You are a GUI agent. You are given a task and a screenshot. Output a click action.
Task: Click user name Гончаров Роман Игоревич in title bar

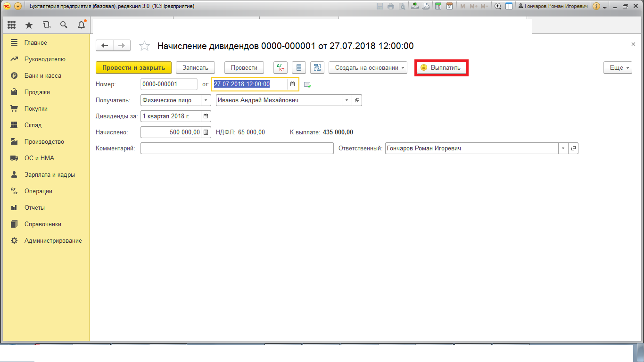click(553, 7)
